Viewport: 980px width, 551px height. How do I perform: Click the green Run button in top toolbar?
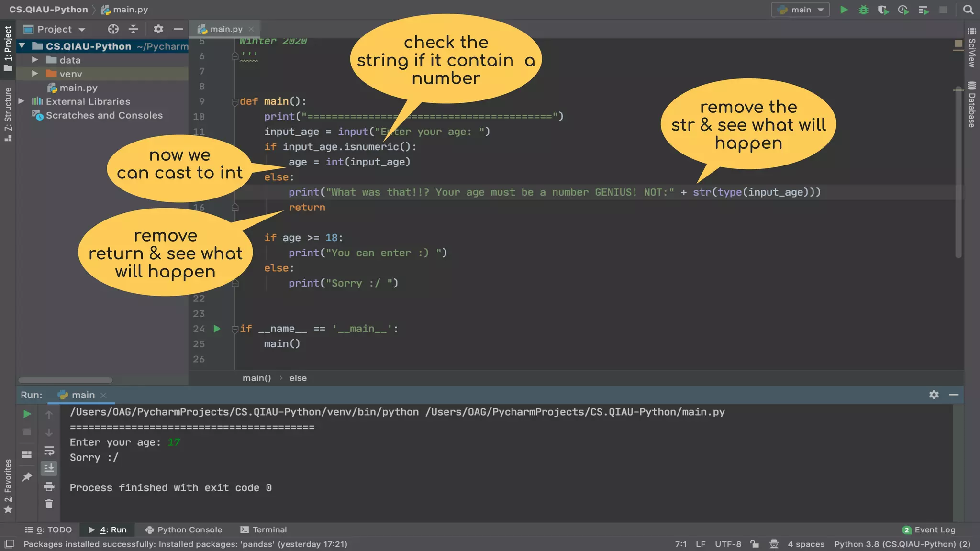click(844, 10)
